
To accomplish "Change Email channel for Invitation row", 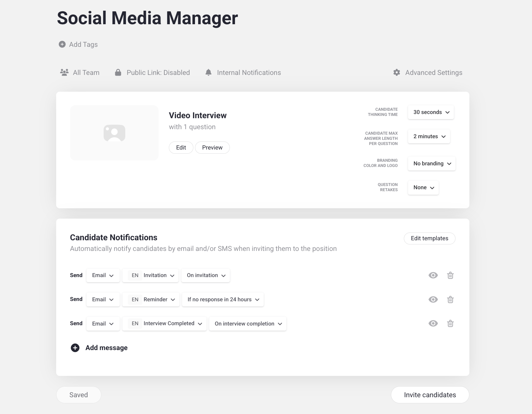I will pyautogui.click(x=103, y=275).
